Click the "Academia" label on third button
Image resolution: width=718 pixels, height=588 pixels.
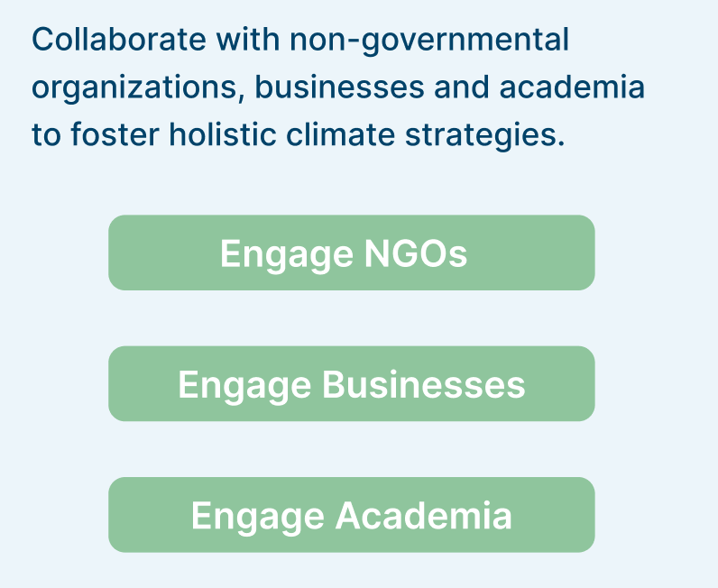click(x=424, y=515)
